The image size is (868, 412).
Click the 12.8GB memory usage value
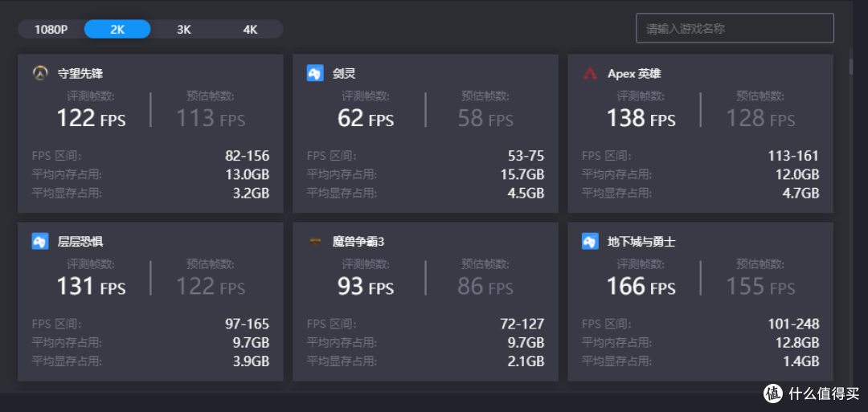tap(797, 343)
